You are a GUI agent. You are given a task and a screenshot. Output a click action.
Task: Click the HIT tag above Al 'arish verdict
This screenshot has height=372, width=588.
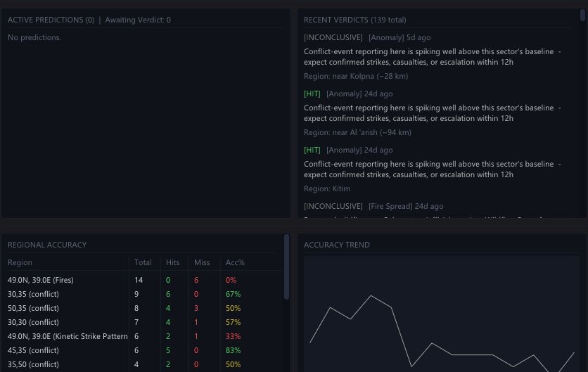point(312,94)
